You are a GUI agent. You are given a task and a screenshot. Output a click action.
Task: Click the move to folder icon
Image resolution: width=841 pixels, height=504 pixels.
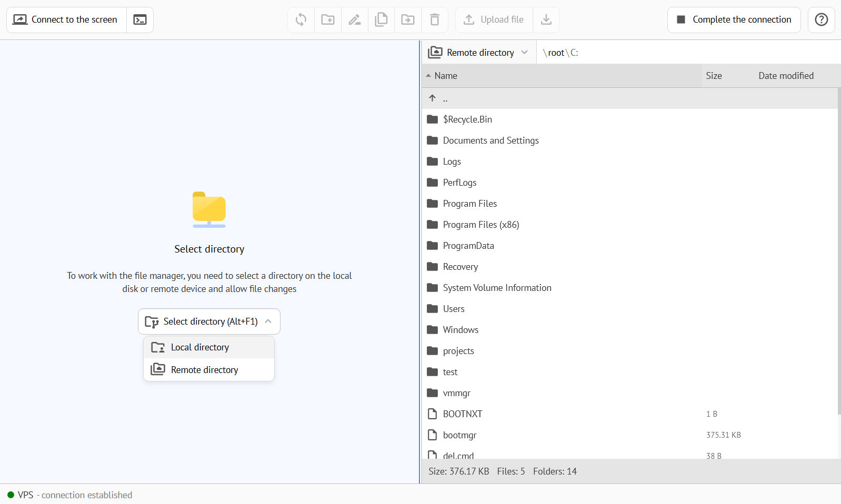coord(408,20)
